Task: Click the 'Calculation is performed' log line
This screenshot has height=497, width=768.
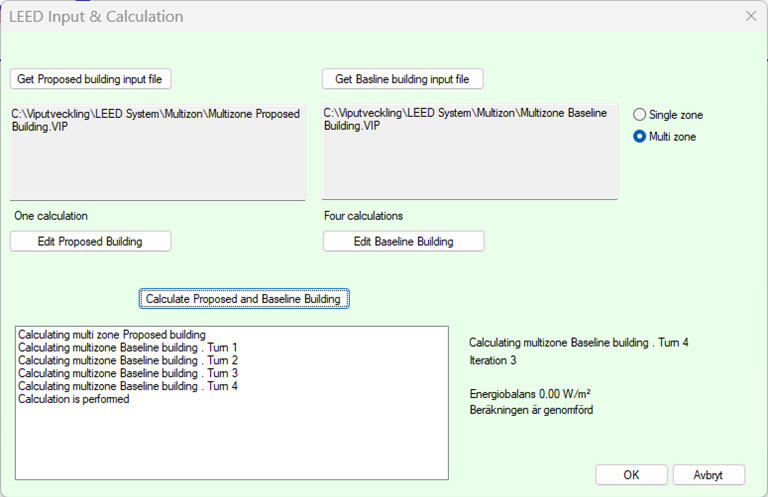Action: click(x=73, y=399)
